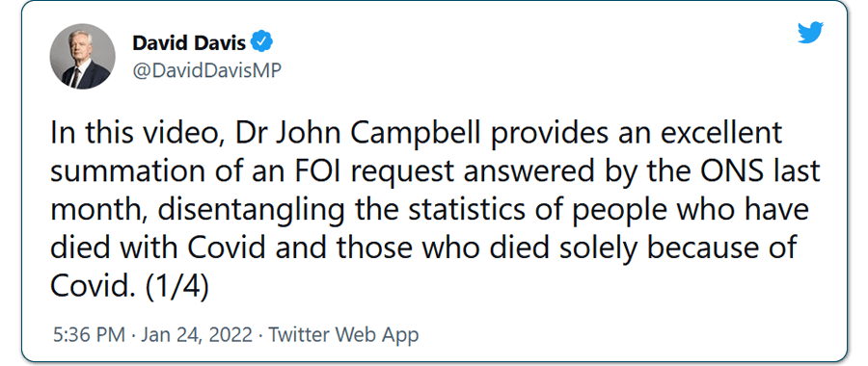The height and width of the screenshot is (366, 868).
Task: Click the Twitter Web App source label
Action: point(343,334)
